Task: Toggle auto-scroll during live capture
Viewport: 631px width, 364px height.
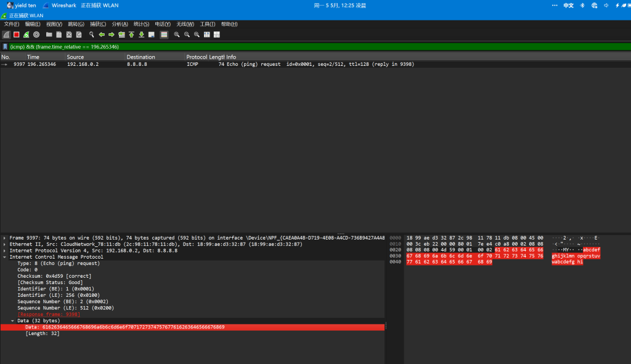Action: [x=151, y=34]
